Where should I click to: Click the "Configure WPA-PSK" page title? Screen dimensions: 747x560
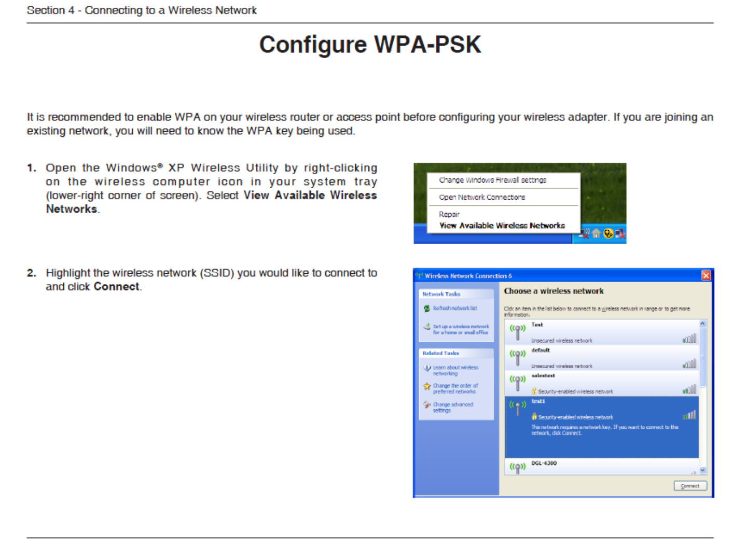click(370, 45)
